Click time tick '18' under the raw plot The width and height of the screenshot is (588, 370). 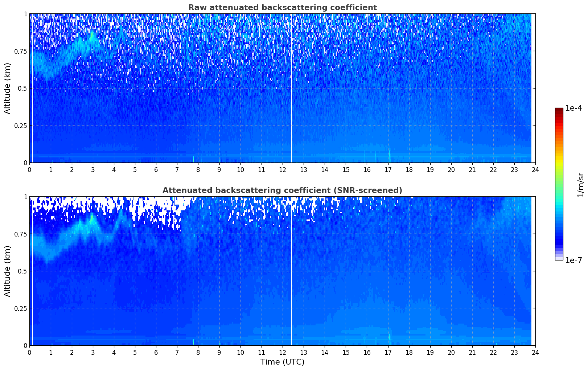409,169
